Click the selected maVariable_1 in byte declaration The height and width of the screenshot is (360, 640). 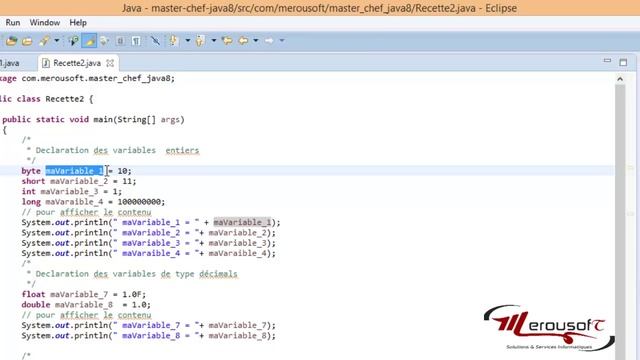click(74, 171)
